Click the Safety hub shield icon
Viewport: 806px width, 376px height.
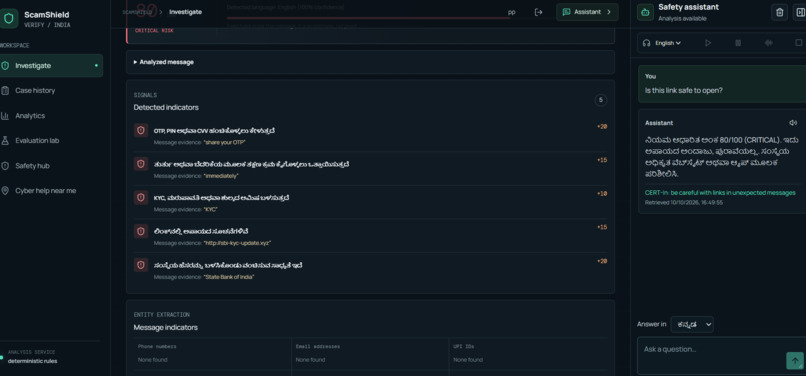click(5, 166)
